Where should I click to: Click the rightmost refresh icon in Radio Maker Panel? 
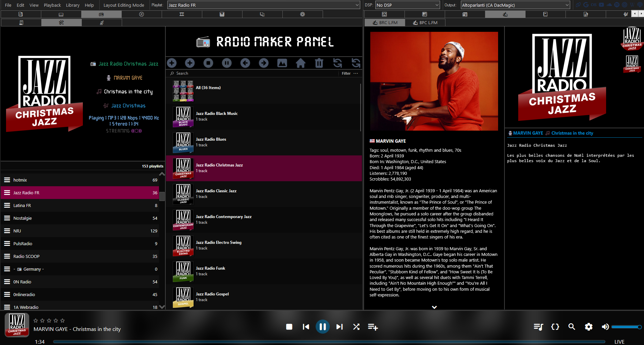click(x=356, y=63)
